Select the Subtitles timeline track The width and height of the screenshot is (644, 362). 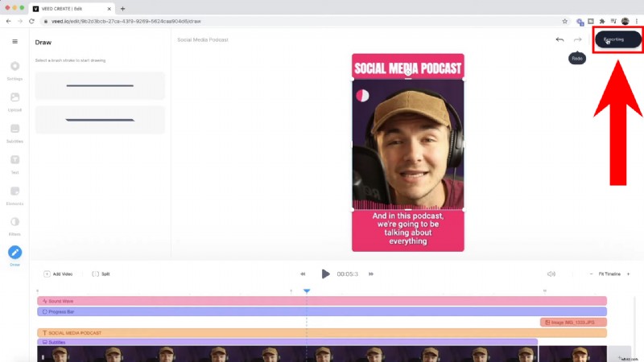pyautogui.click(x=287, y=342)
